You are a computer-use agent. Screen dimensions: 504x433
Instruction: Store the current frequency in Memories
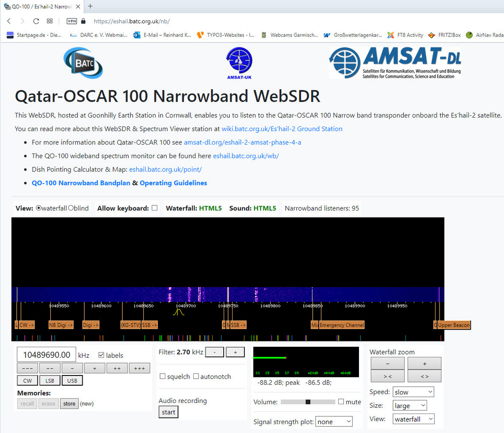coord(69,403)
